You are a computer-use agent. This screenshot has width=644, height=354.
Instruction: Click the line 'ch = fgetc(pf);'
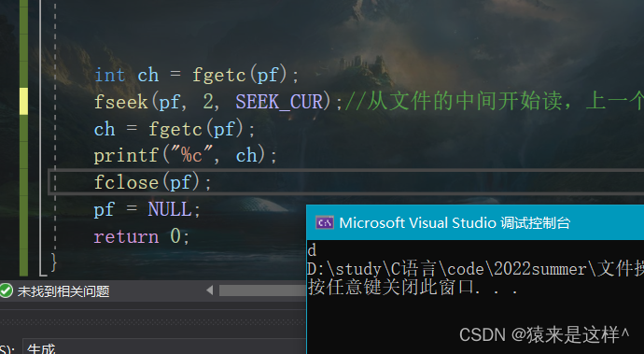(x=175, y=129)
